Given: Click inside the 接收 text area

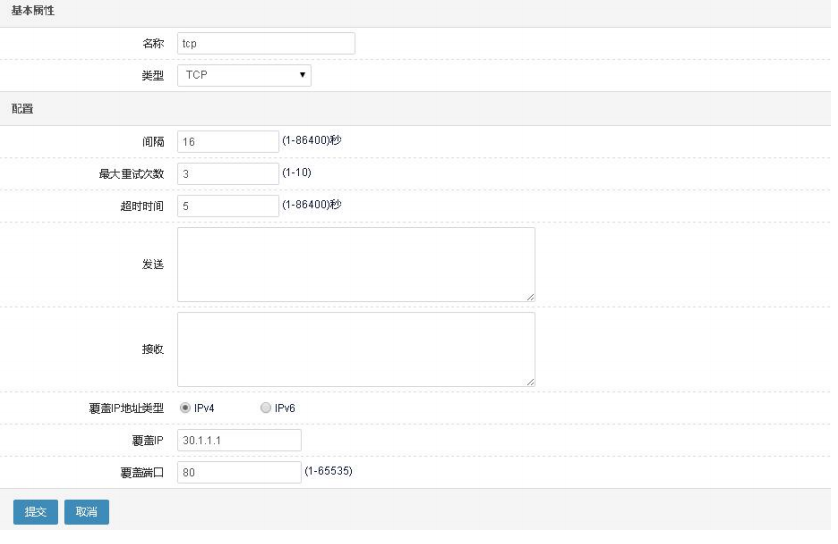Looking at the screenshot, I should (x=356, y=349).
